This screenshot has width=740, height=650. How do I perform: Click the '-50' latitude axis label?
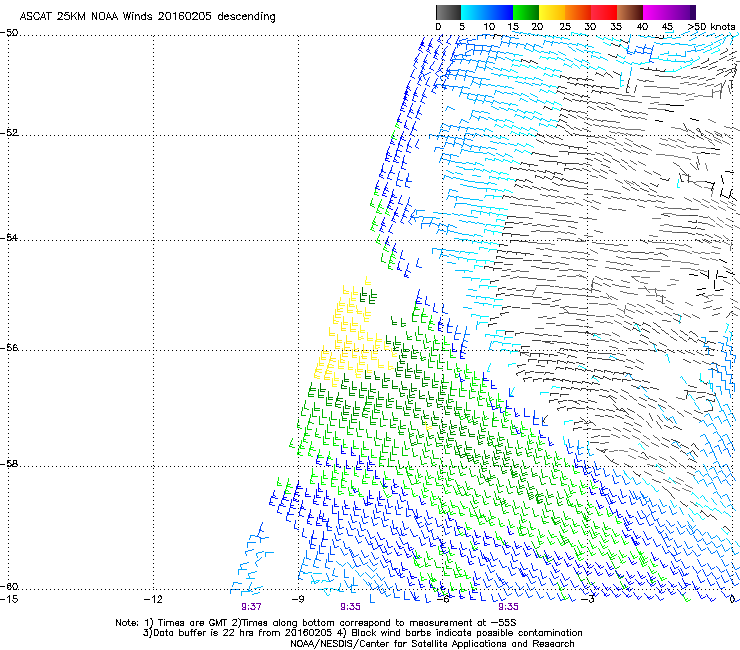tap(9, 33)
